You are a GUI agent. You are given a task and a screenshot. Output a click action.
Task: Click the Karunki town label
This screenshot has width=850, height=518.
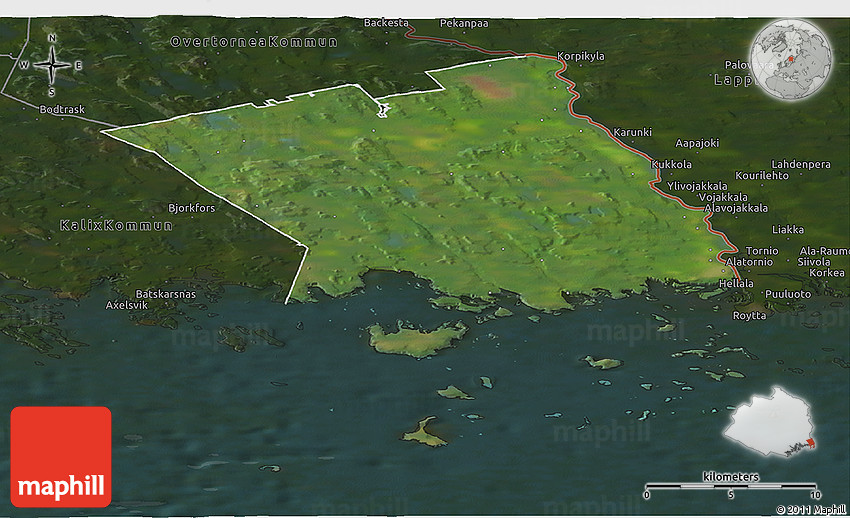(633, 132)
